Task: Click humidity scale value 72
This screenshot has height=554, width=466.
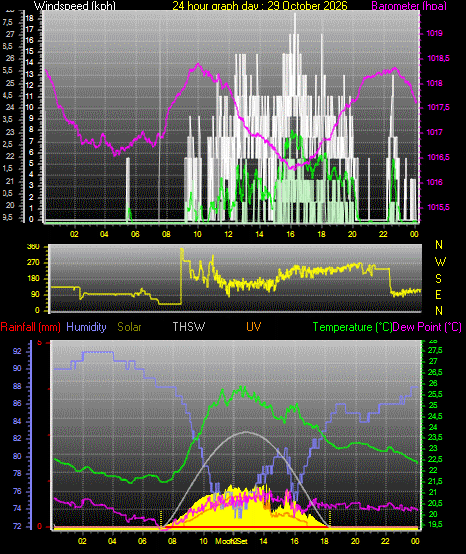Action: 17,526
